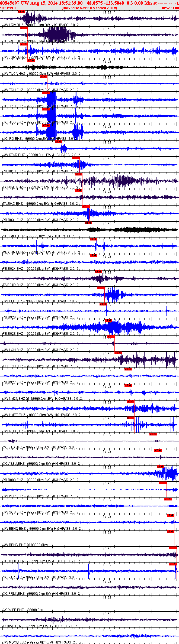Image resolution: width=179 pixels, height=644 pixels.
Task: Click the 'UW STAR EHZ' station label
Action: (14, 155)
